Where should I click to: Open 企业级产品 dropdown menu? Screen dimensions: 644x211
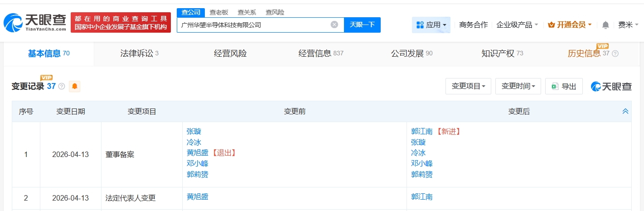(517, 25)
